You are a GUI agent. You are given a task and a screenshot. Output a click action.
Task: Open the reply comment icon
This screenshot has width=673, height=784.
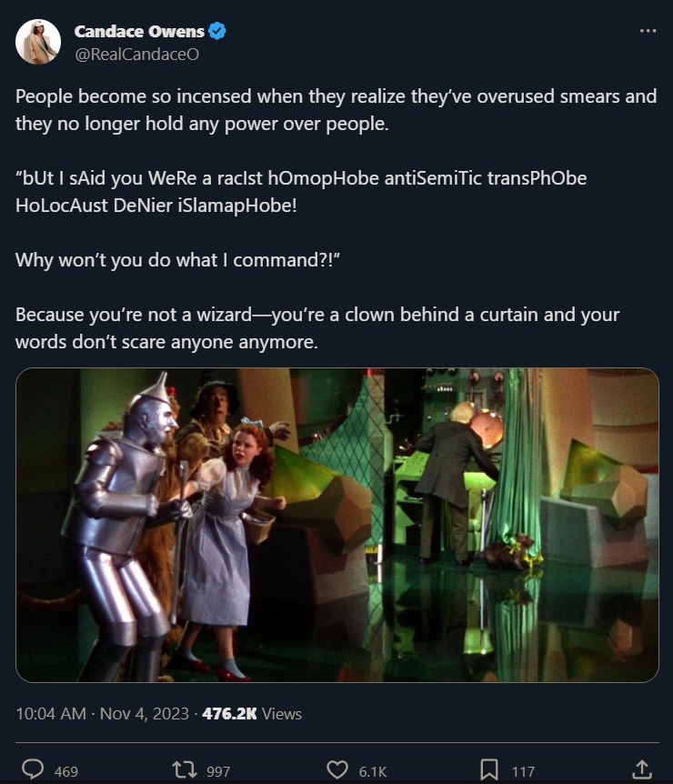coord(33,769)
